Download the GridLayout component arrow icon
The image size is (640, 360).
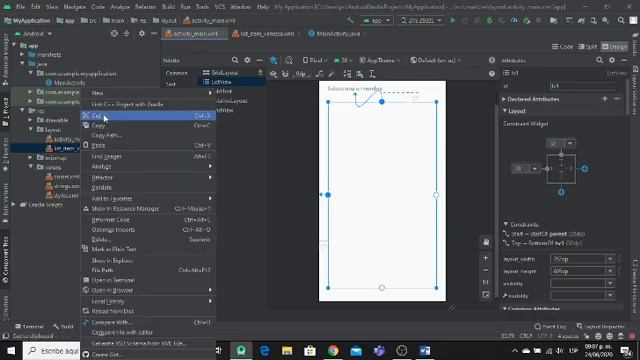click(260, 72)
